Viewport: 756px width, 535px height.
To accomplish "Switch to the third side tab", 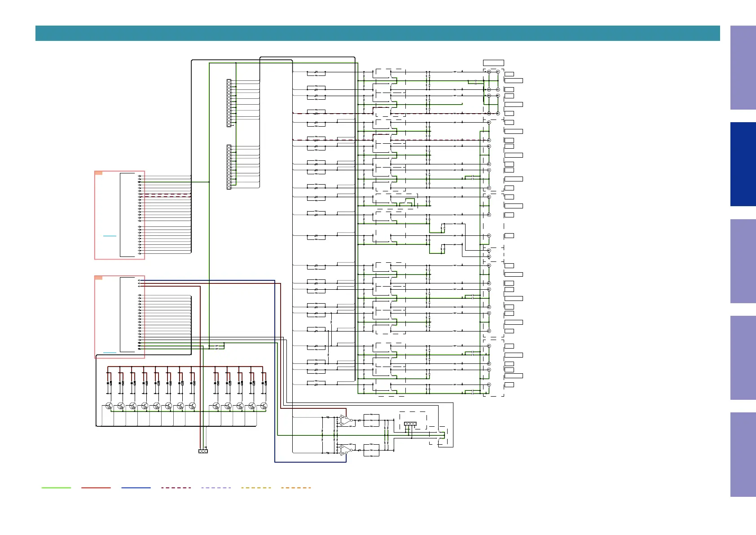I will [743, 261].
